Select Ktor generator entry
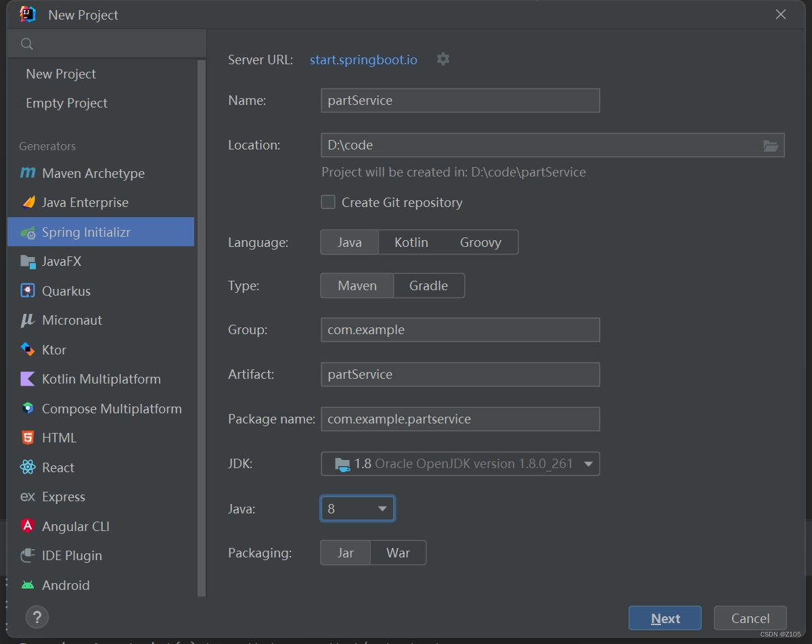Image resolution: width=812 pixels, height=644 pixels. (101, 350)
